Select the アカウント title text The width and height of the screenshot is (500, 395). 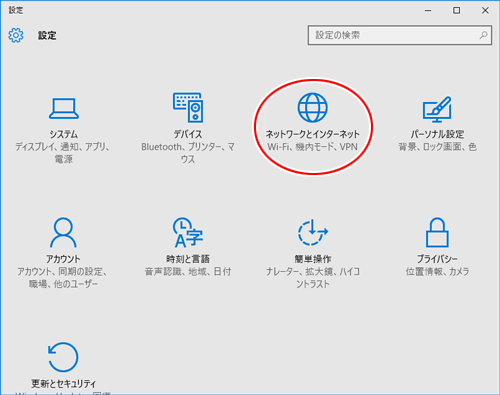click(63, 259)
